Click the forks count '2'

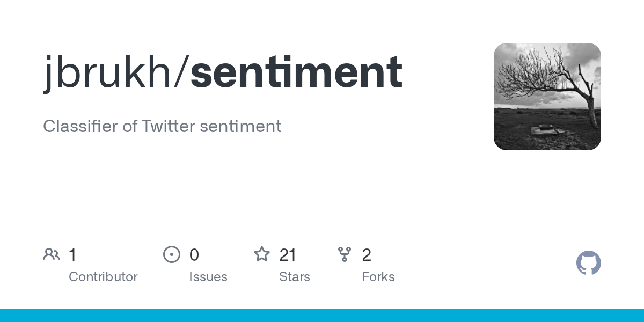[367, 255]
